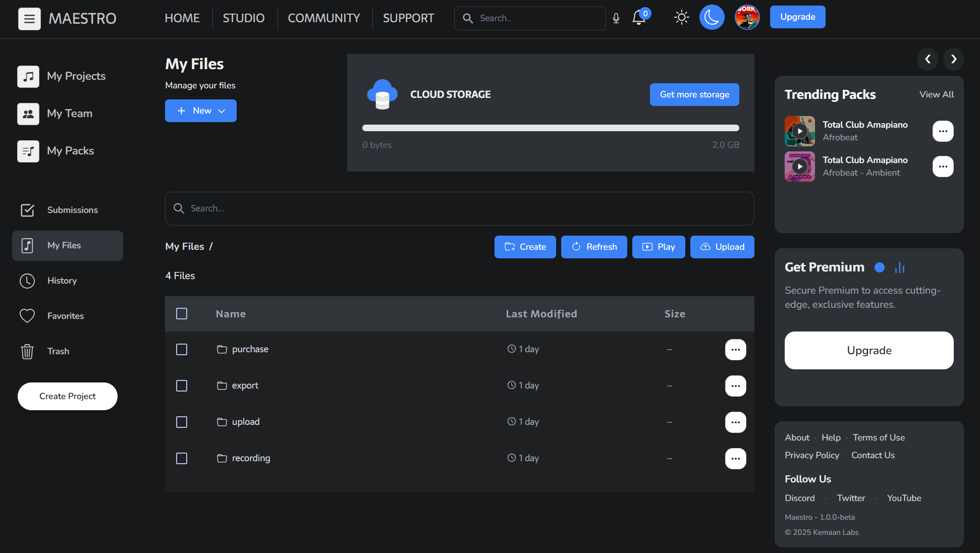
Task: Open notifications from the bell icon
Action: pos(638,18)
